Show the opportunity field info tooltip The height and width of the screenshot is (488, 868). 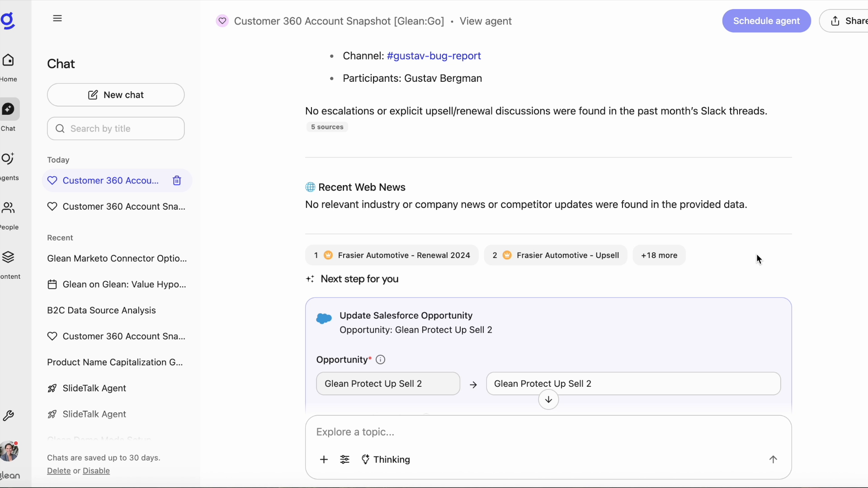click(380, 359)
